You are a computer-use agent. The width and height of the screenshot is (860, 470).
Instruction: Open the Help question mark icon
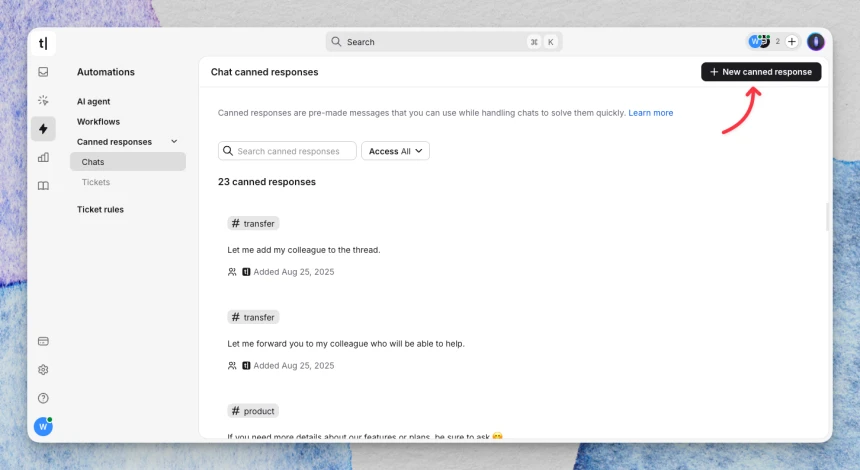click(x=43, y=398)
